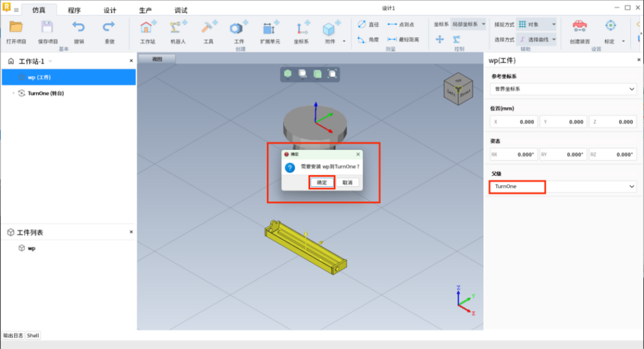Click the 工具 hammer icon
This screenshot has width=644, height=349.
pos(208,28)
